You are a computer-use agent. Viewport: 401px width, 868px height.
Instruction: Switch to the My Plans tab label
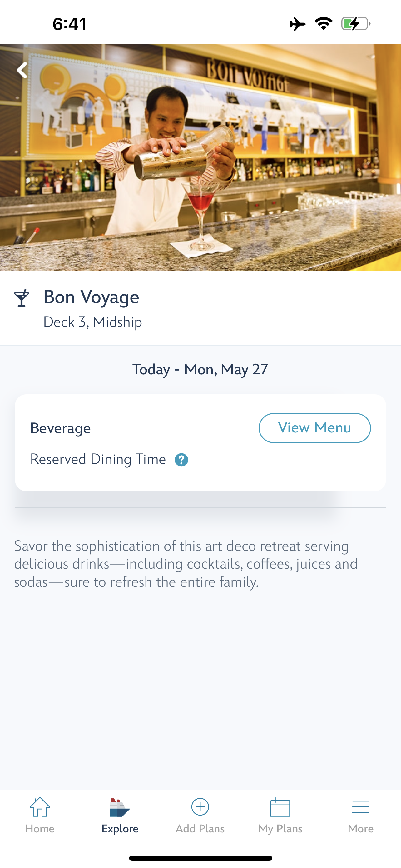pos(280,829)
